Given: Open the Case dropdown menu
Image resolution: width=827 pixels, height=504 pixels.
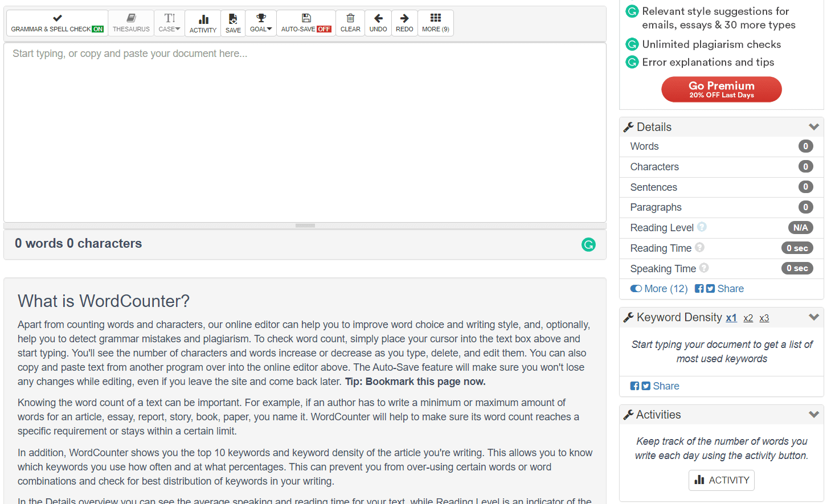Looking at the screenshot, I should pos(169,23).
